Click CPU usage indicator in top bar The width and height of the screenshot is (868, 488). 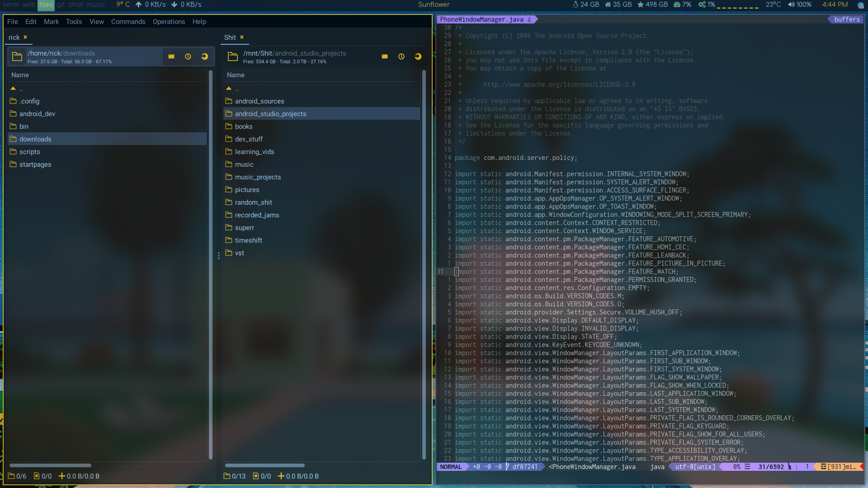pos(707,5)
